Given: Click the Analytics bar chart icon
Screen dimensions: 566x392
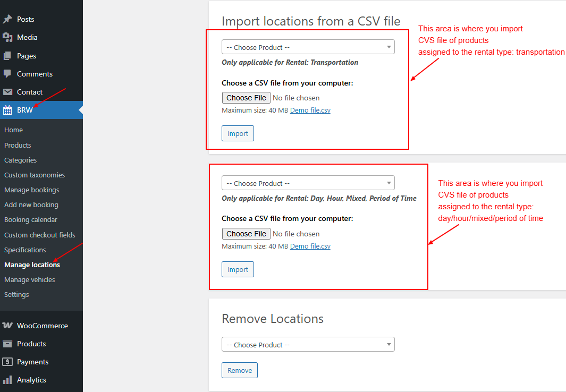Looking at the screenshot, I should [x=7, y=380].
